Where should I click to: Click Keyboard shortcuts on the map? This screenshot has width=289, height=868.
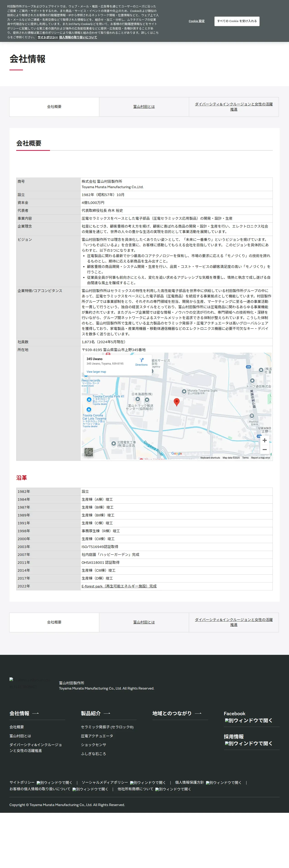coord(210,458)
